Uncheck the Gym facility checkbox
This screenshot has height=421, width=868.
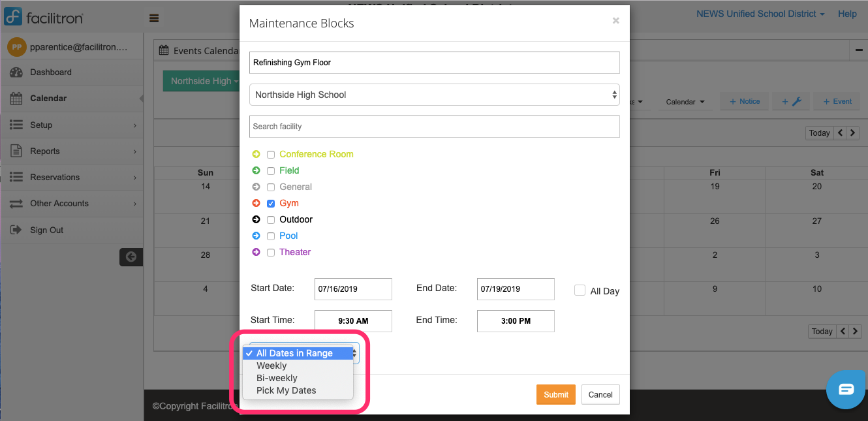[x=271, y=203]
